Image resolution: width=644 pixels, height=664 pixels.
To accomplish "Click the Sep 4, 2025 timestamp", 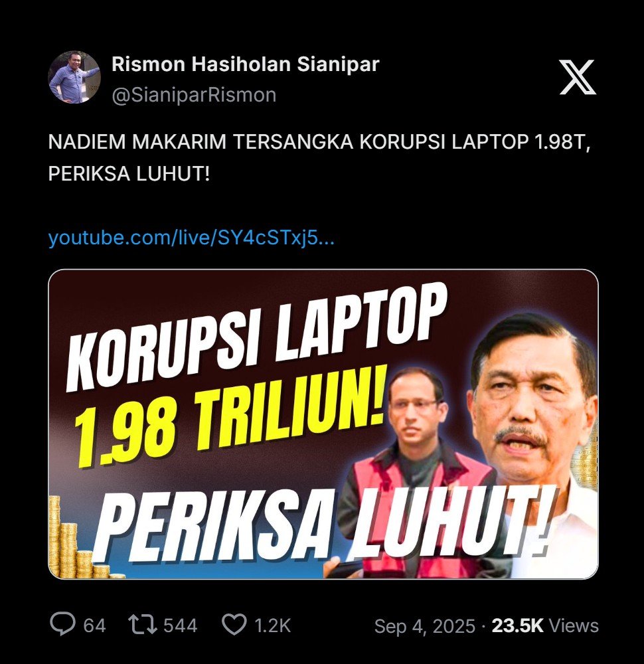I will [425, 626].
